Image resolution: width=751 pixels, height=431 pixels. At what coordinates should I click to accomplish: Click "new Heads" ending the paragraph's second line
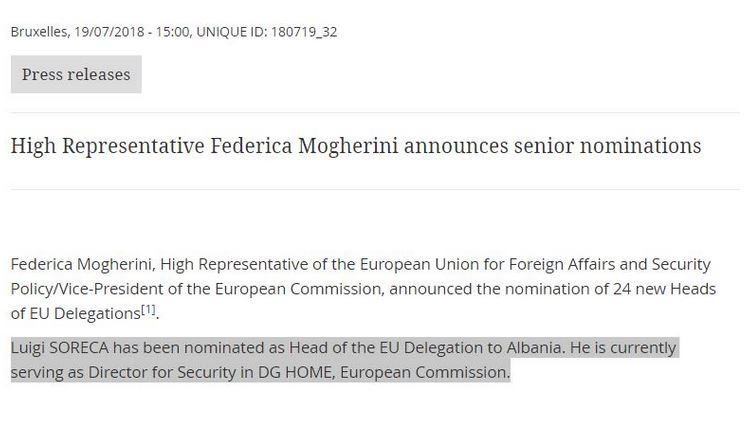click(675, 289)
